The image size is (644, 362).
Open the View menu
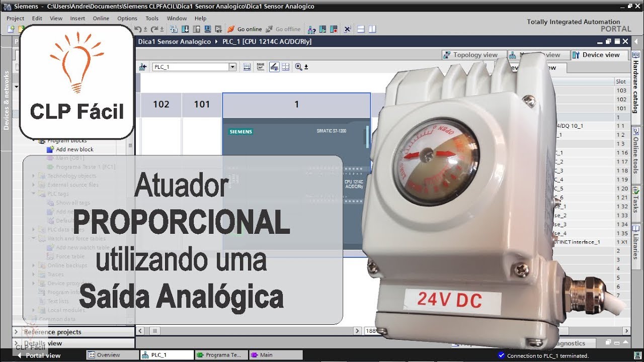click(x=56, y=18)
